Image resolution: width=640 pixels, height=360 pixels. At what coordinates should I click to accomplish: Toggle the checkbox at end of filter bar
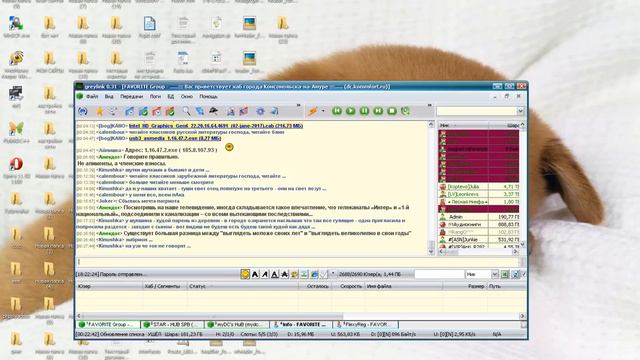(x=524, y=274)
